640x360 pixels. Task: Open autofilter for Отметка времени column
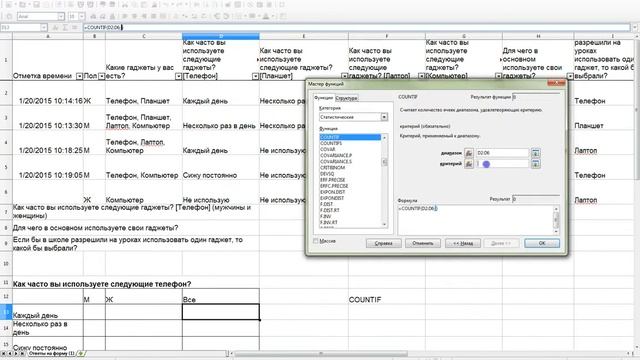(80, 76)
